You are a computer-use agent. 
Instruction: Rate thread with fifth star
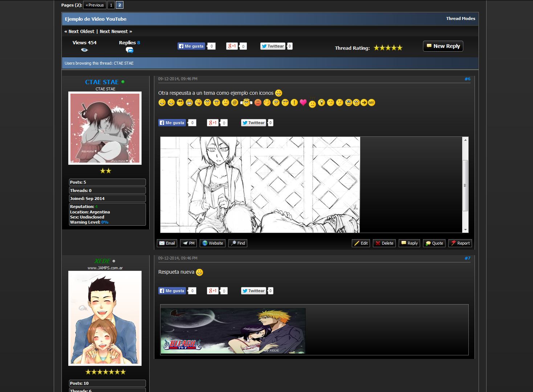tap(400, 48)
